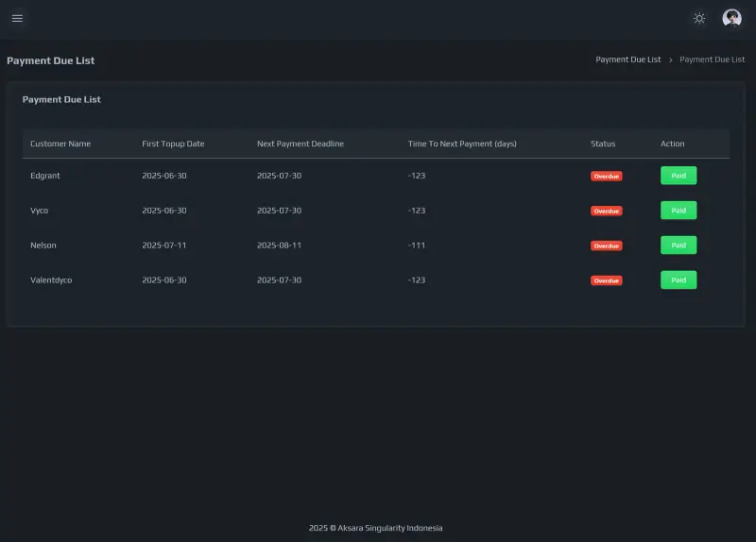Click the Customer Name column header
Viewport: 756px width, 542px height.
pos(60,144)
